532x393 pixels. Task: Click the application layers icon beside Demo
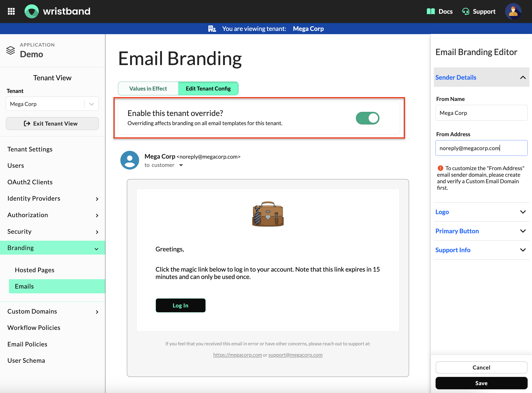[x=11, y=50]
